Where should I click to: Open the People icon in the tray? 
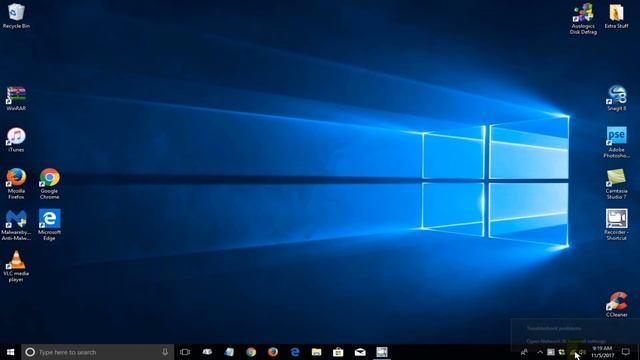(524, 352)
